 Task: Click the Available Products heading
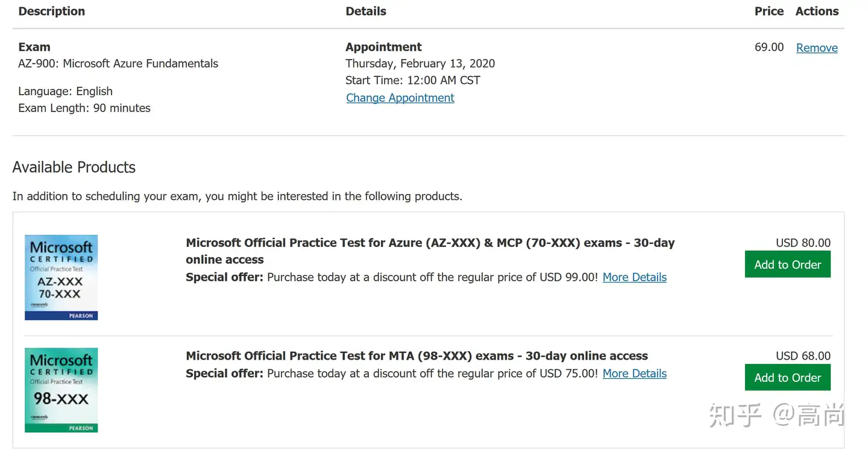pyautogui.click(x=74, y=167)
